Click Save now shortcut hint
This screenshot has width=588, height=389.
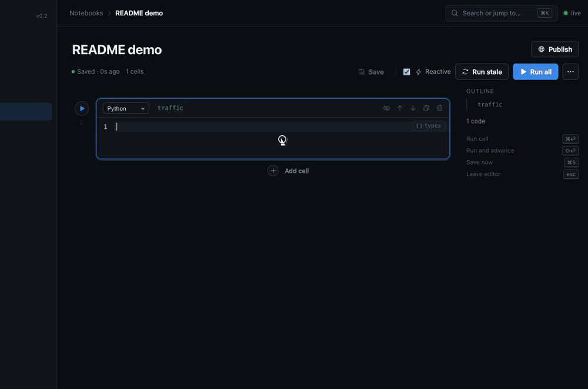click(x=479, y=162)
